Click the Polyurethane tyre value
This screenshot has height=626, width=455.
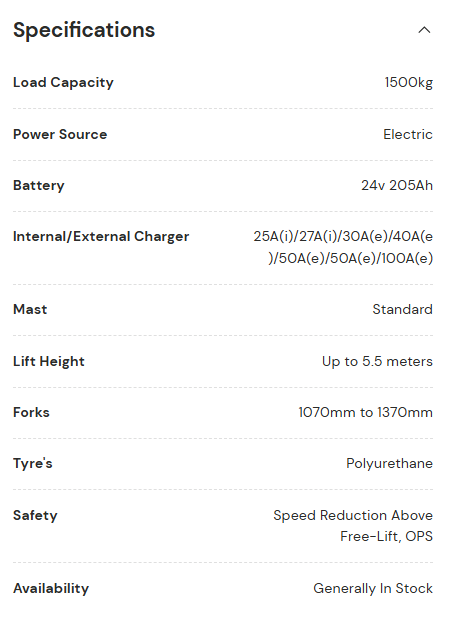(390, 464)
